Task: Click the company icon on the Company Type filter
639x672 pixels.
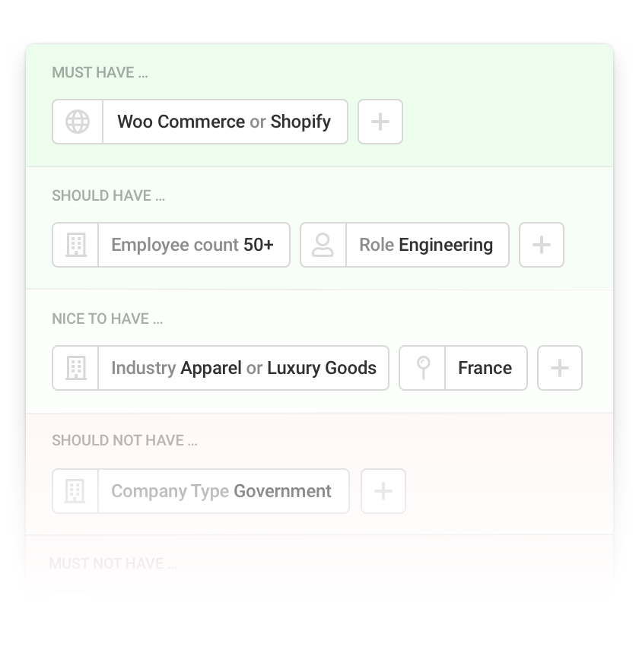Action: pyautogui.click(x=75, y=491)
